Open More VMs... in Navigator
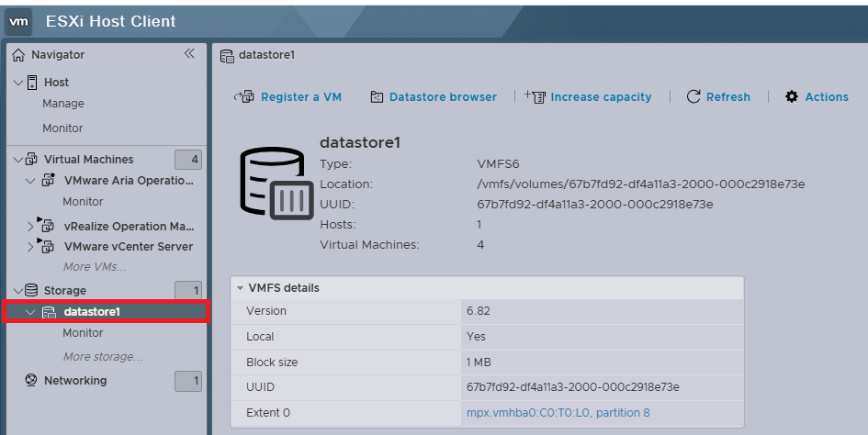The width and height of the screenshot is (868, 435). pyautogui.click(x=95, y=267)
